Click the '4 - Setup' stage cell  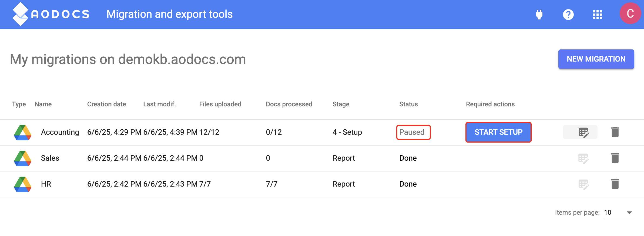(x=347, y=132)
